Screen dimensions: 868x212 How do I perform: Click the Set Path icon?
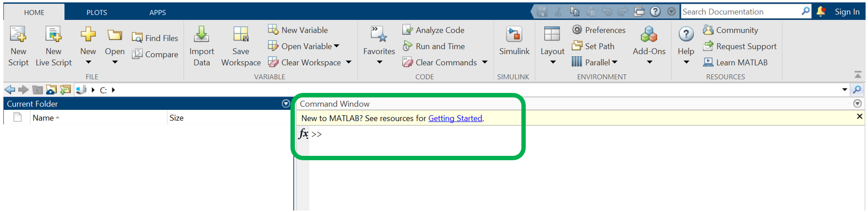coord(577,46)
